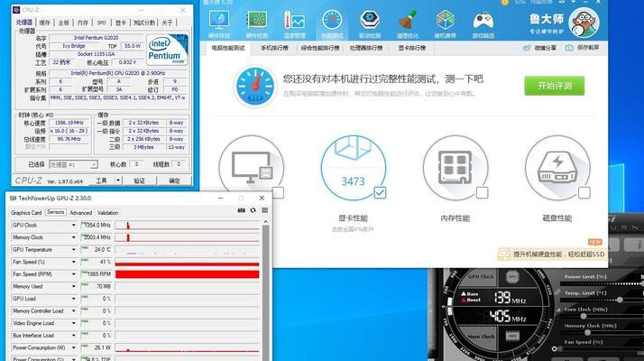Click the Intel Pentium logo in CPU-Z
This screenshot has height=361, width=644.
167,51
